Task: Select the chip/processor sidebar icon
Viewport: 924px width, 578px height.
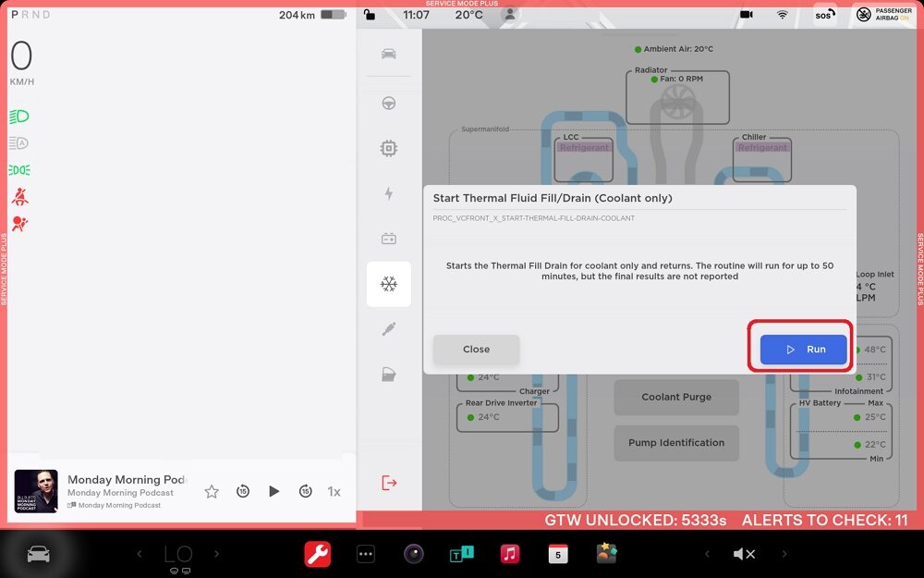Action: (389, 148)
